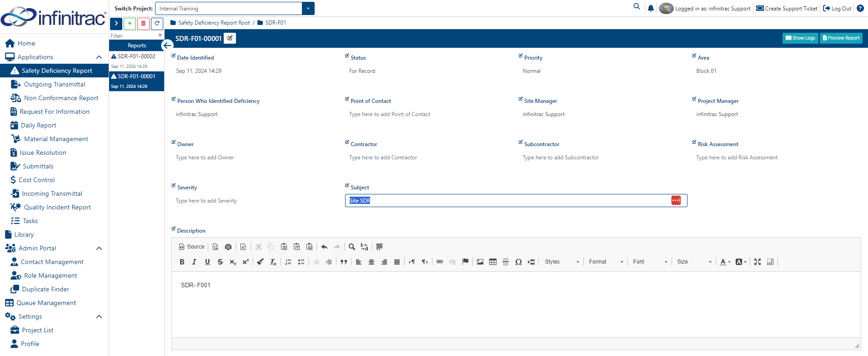Open the text color picker

pos(725,262)
